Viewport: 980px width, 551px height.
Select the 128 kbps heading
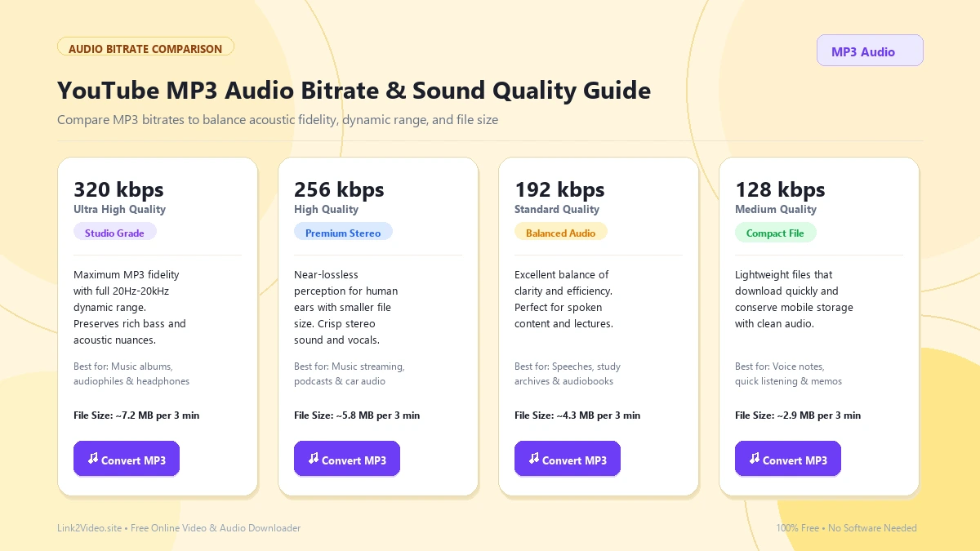780,189
